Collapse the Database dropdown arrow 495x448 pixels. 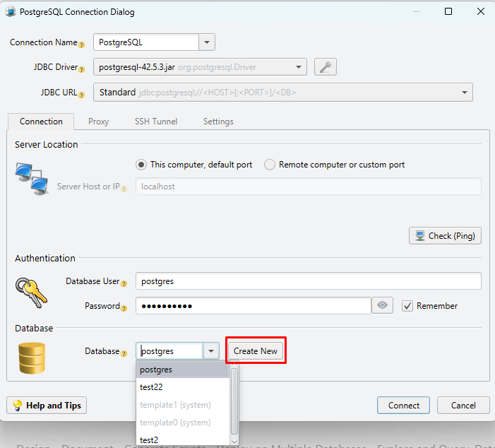point(211,351)
